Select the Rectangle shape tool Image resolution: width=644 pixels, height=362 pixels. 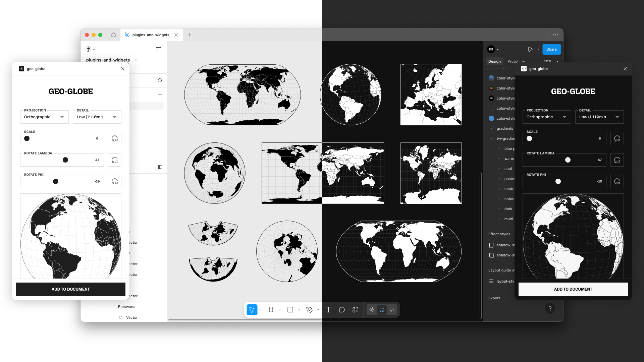pos(290,310)
